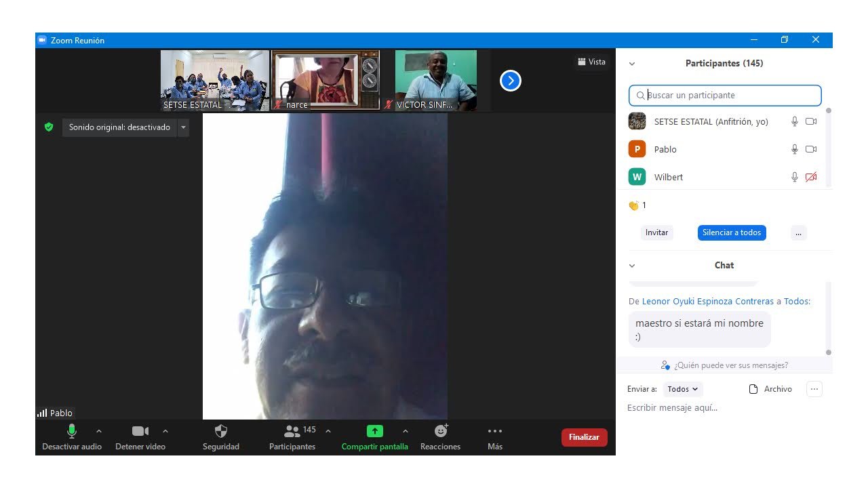868x488 pixels.
Task: Expand participants options caret
Action: click(x=328, y=431)
